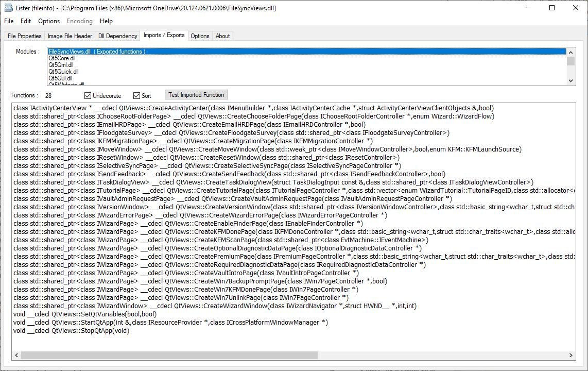Click the horizontal scrollbar thumb of functions list
Viewport: 588px width, 371px height.
[169, 355]
